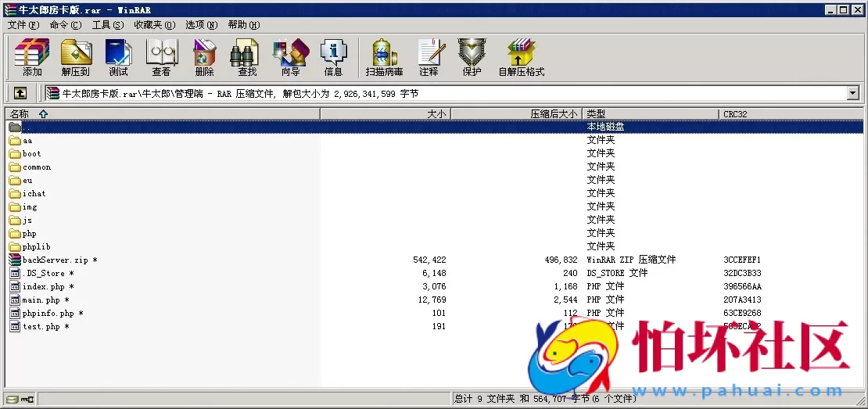This screenshot has height=409, width=868.
Task: Click the "WinRAR ZIP 压缩文件" type cell
Action: tap(632, 260)
